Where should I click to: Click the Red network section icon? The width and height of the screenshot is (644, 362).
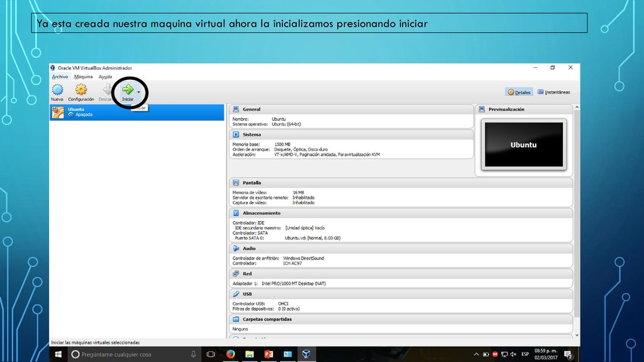click(x=236, y=273)
